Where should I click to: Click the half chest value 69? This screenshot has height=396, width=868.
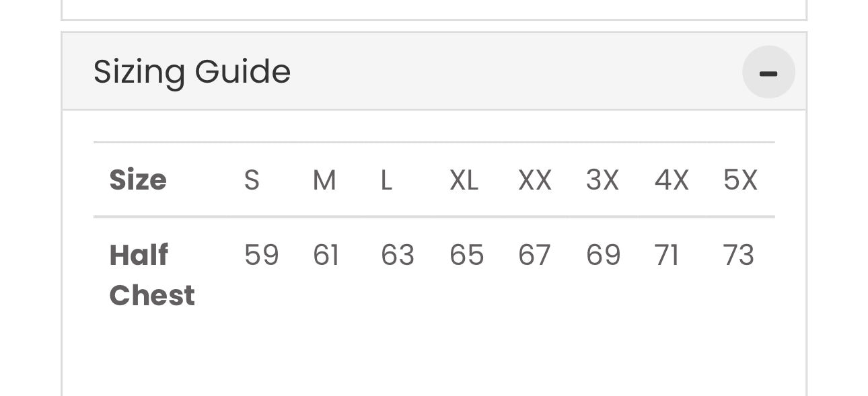click(x=603, y=255)
